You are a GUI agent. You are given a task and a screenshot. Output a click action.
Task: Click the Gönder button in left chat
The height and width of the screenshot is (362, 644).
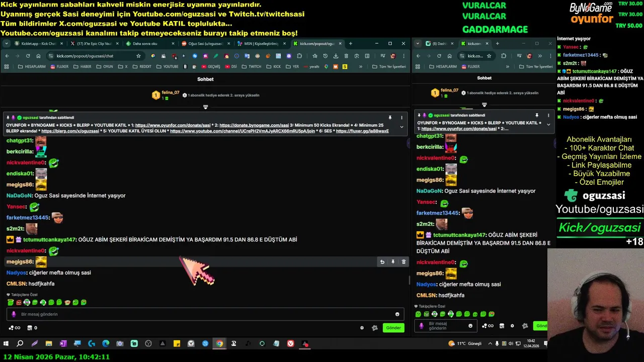(x=393, y=328)
